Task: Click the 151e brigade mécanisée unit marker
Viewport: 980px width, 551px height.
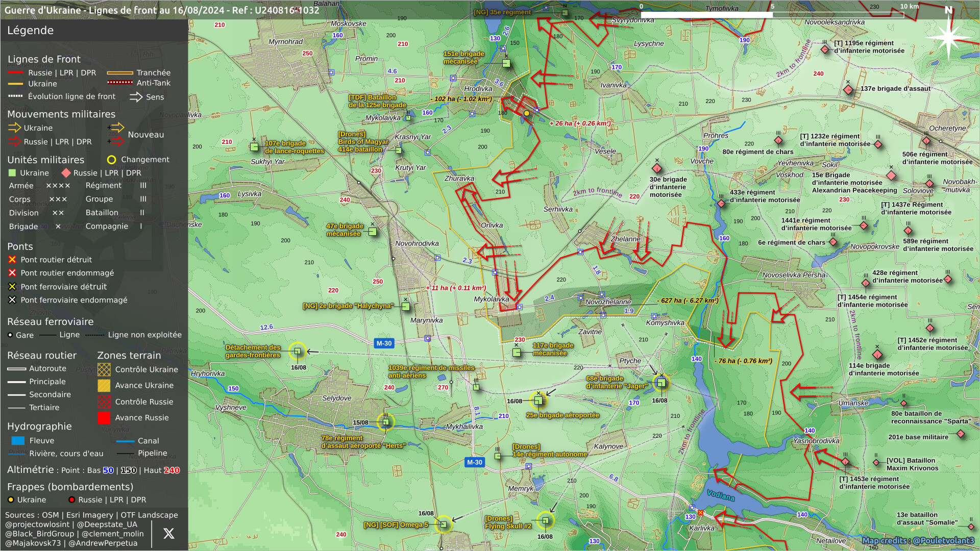Action: [506, 63]
